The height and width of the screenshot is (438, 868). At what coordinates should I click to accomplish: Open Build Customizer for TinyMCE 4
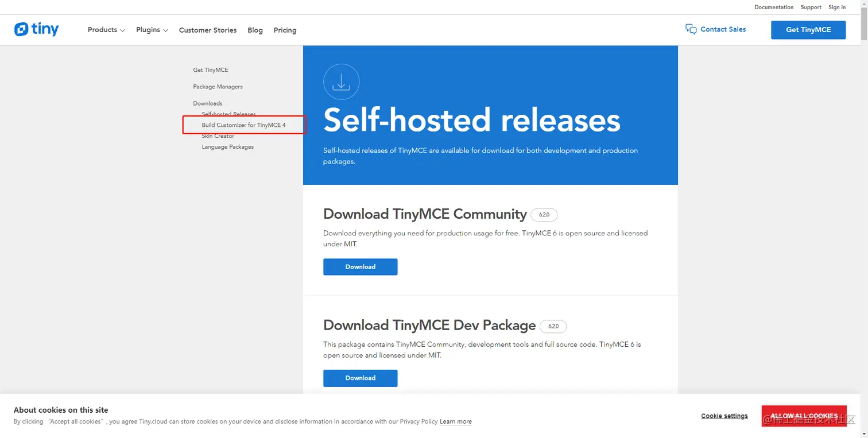[x=243, y=125]
